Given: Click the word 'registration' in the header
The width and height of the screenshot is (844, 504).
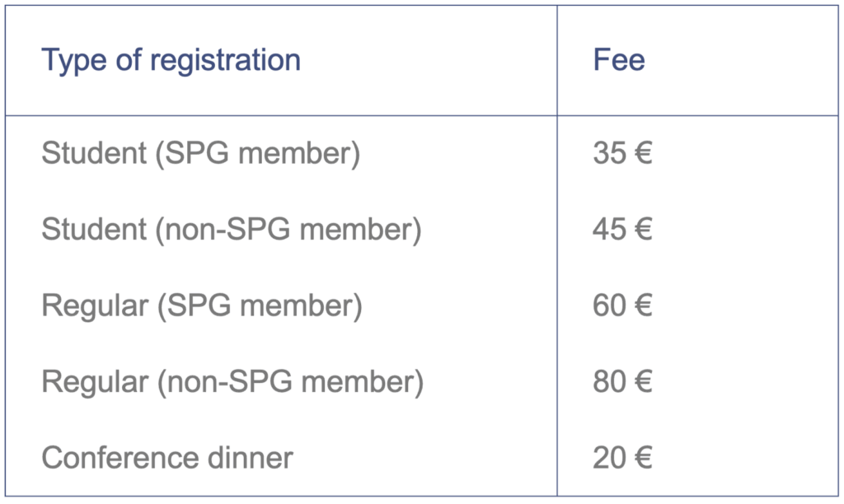Looking at the screenshot, I should pos(225,61).
